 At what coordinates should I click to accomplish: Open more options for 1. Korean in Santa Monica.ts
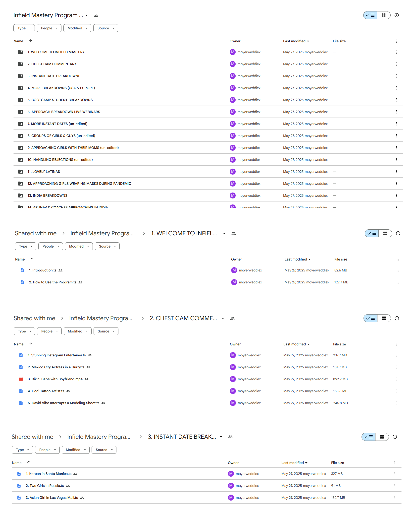point(395,474)
